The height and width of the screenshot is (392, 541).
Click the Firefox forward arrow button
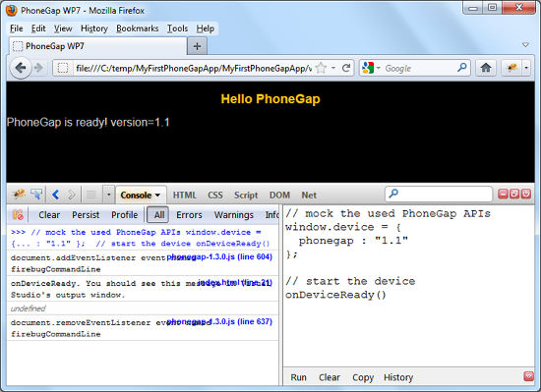click(38, 68)
